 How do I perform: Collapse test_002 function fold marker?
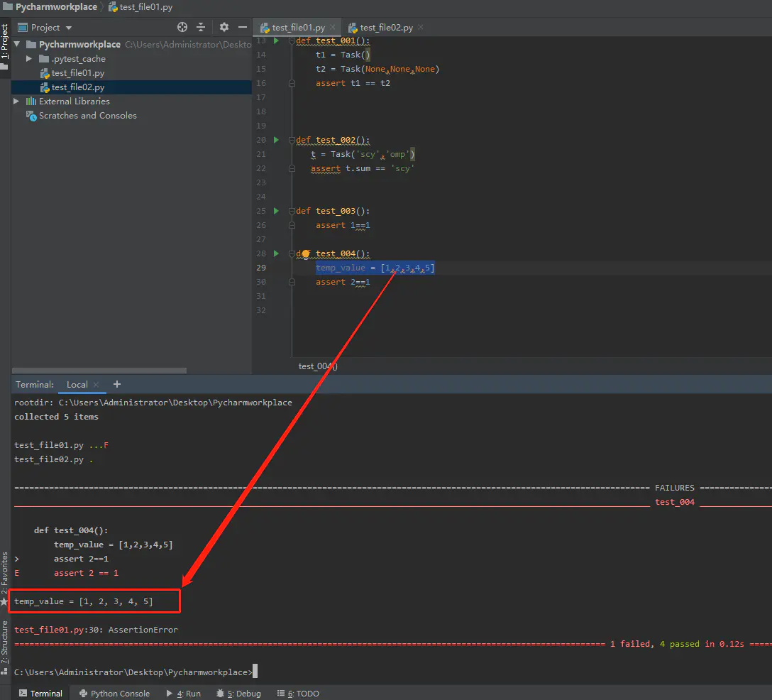292,140
